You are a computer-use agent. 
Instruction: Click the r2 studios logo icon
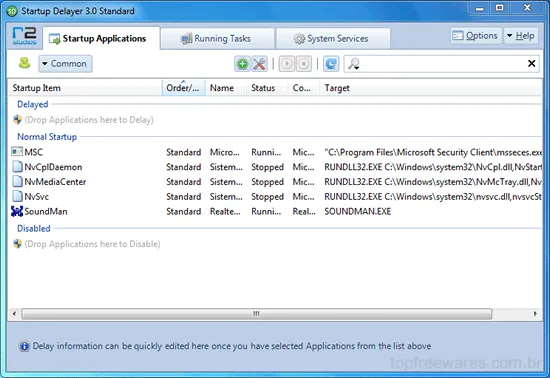(x=24, y=36)
